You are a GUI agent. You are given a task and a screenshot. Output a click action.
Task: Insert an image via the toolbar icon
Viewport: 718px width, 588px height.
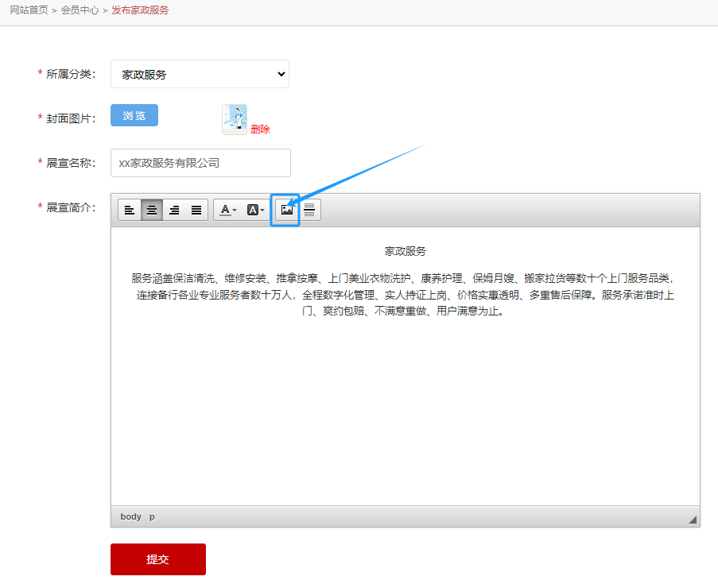coord(286,210)
